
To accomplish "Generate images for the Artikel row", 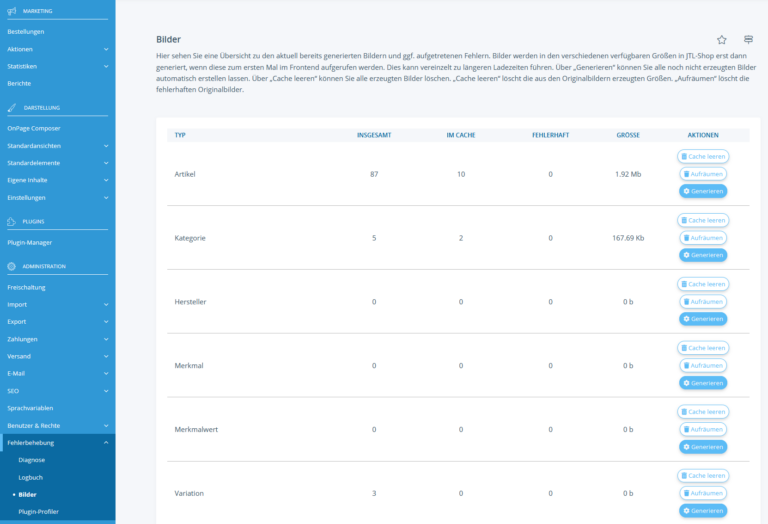I will point(703,191).
